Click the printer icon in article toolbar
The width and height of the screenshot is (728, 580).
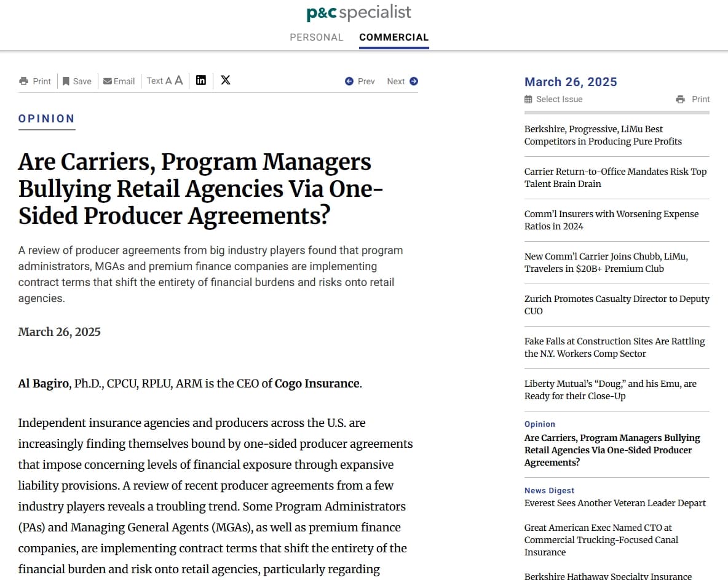coord(24,81)
